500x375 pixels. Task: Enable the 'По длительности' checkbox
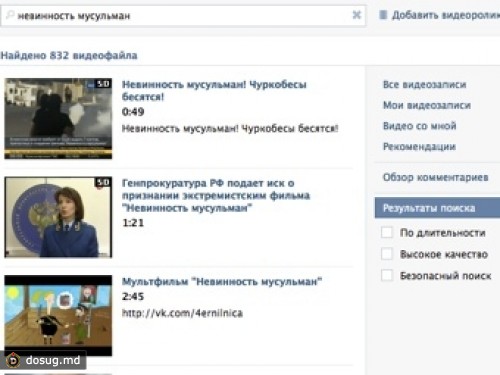pos(387,232)
